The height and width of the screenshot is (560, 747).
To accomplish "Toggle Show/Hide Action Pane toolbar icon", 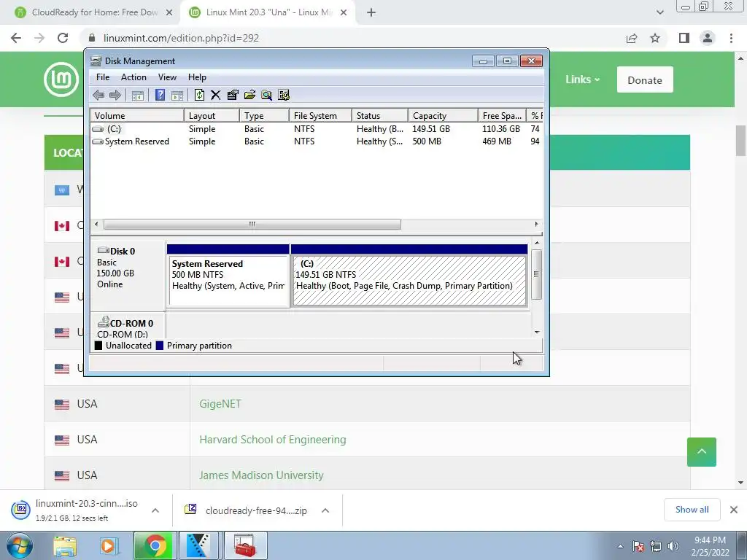I will pos(177,96).
